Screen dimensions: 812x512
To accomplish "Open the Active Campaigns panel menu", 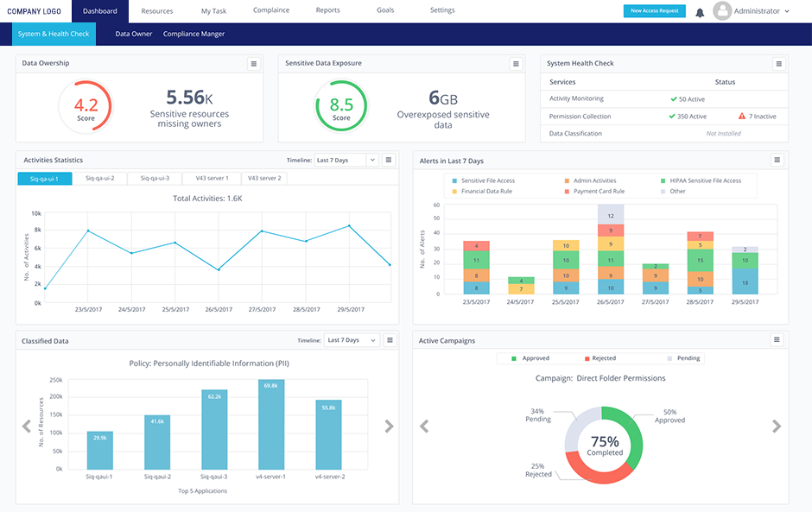I will tap(777, 340).
